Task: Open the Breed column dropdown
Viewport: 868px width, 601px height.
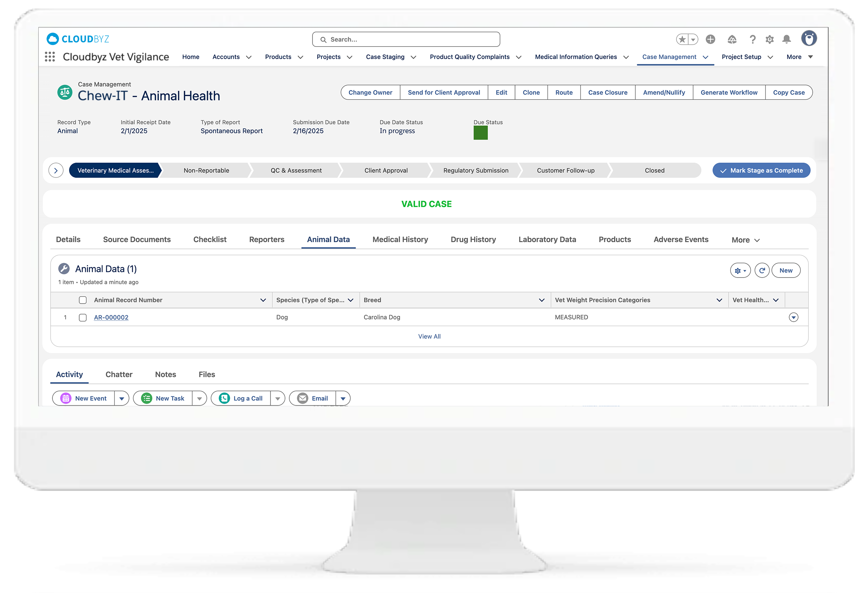Action: pos(541,300)
